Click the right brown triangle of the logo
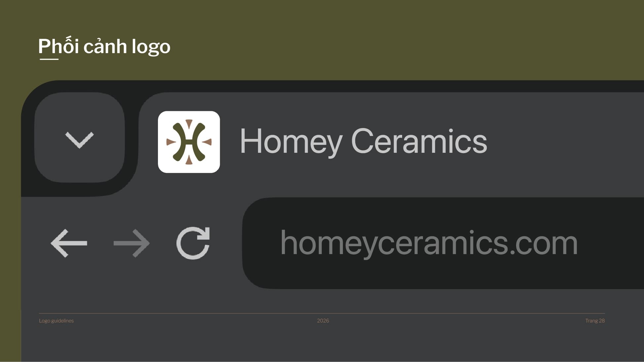The image size is (644, 362). (208, 142)
